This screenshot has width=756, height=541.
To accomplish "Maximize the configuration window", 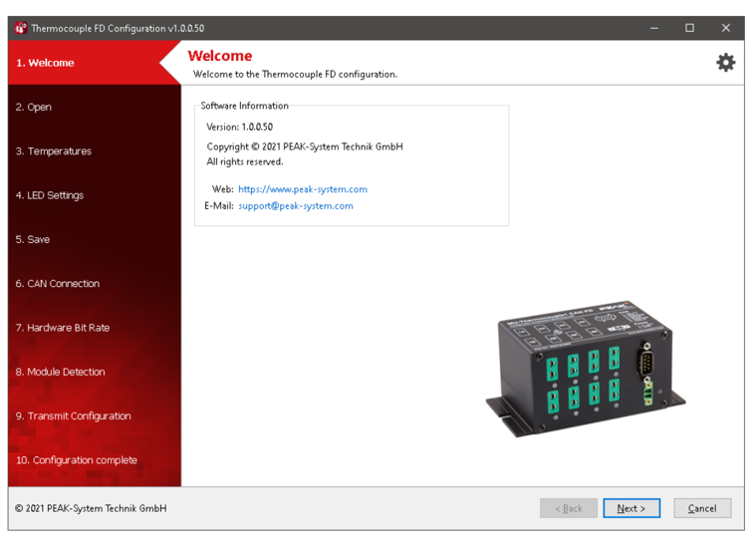I will [x=689, y=28].
